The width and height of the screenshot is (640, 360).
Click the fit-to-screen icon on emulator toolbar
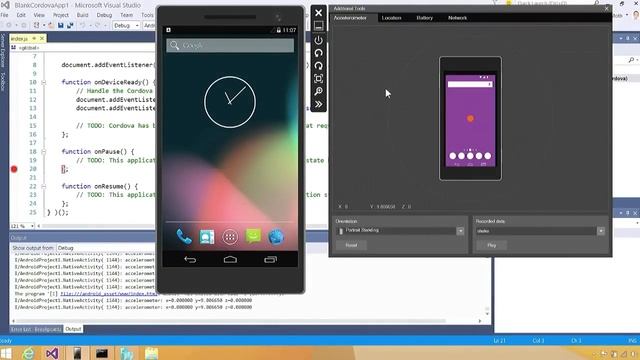318,78
